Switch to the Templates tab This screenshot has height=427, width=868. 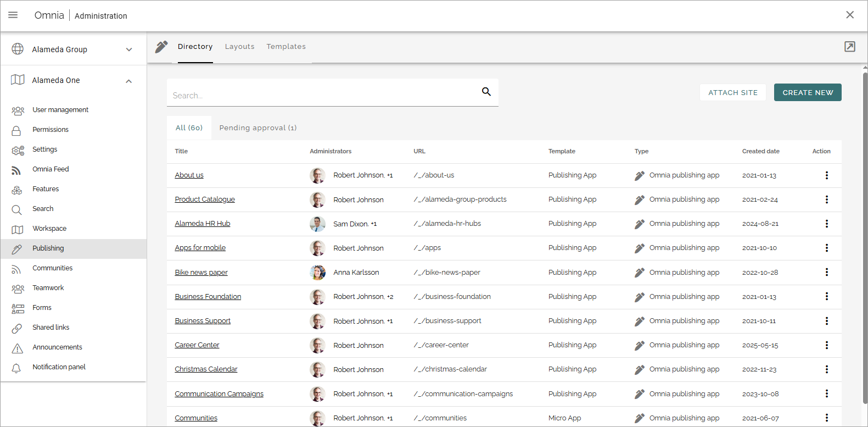click(286, 47)
